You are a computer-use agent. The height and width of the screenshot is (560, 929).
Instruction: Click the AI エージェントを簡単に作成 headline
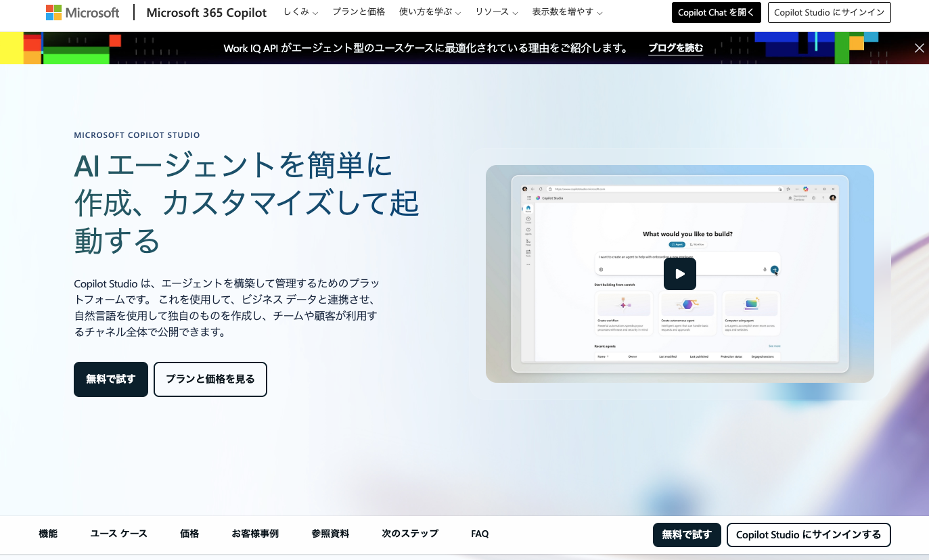pos(246,203)
